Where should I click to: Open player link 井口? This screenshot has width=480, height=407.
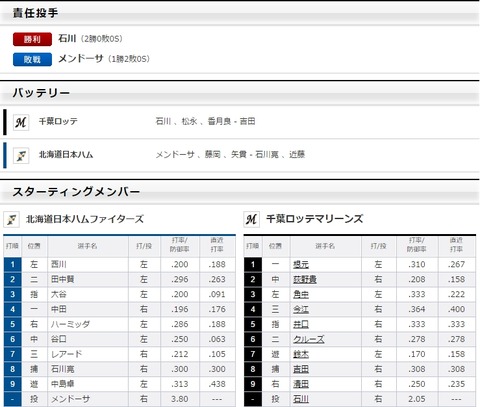301,324
